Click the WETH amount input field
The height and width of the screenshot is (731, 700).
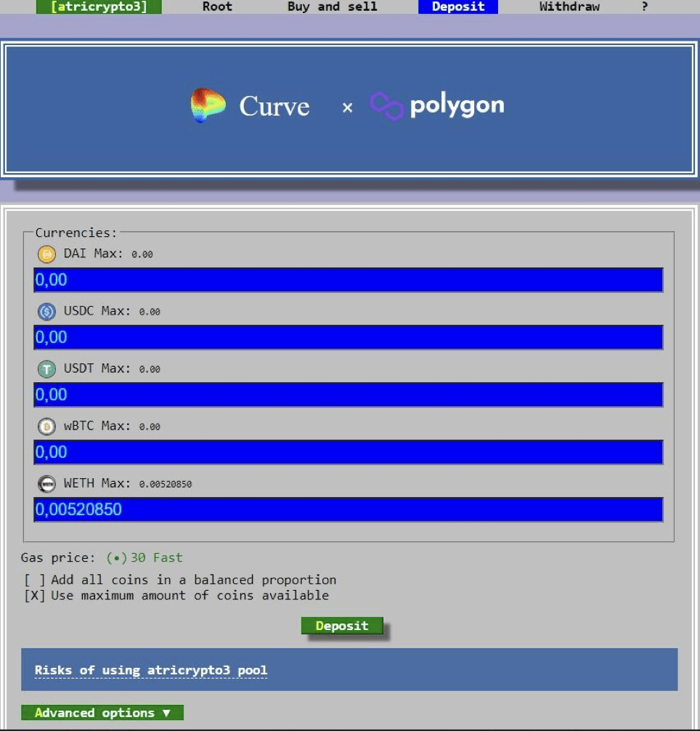click(x=349, y=509)
